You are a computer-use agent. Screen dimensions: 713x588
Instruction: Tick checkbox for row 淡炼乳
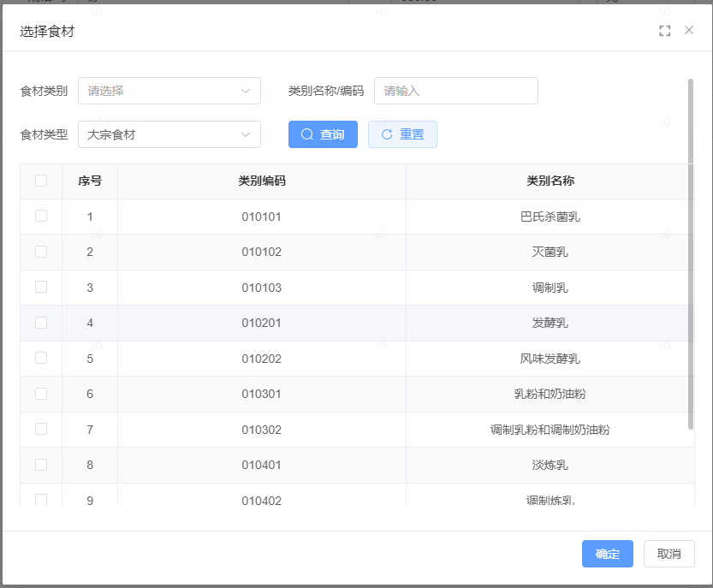(41, 465)
